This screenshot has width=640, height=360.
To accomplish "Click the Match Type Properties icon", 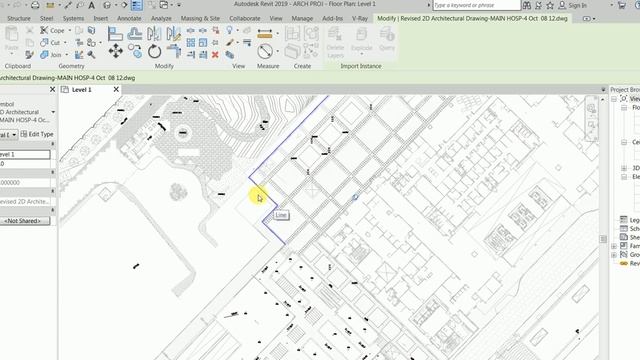I will pyautogui.click(x=29, y=55).
